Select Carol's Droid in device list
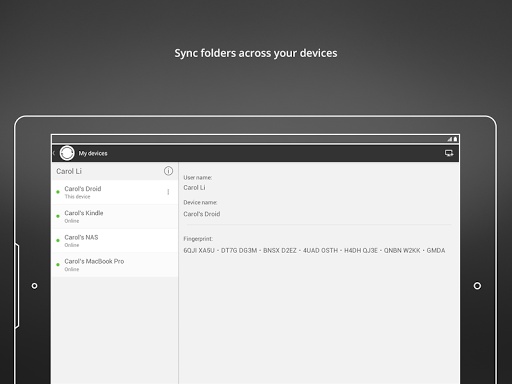The height and width of the screenshot is (384, 512). tap(115, 192)
